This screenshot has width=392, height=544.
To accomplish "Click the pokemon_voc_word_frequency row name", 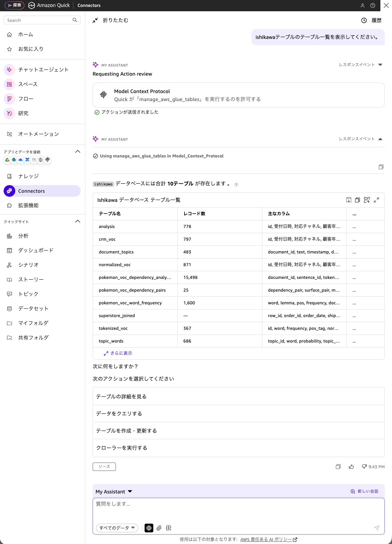I will (130, 303).
